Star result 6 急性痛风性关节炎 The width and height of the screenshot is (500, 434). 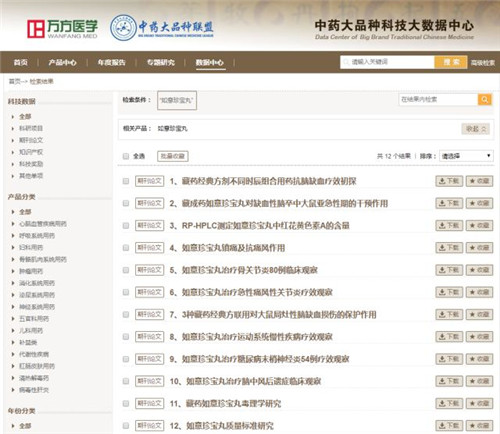(x=479, y=292)
